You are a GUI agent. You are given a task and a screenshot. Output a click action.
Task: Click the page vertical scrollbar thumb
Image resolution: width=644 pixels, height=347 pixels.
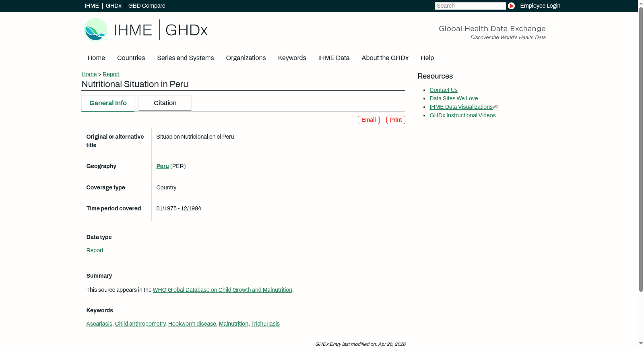[641, 149]
